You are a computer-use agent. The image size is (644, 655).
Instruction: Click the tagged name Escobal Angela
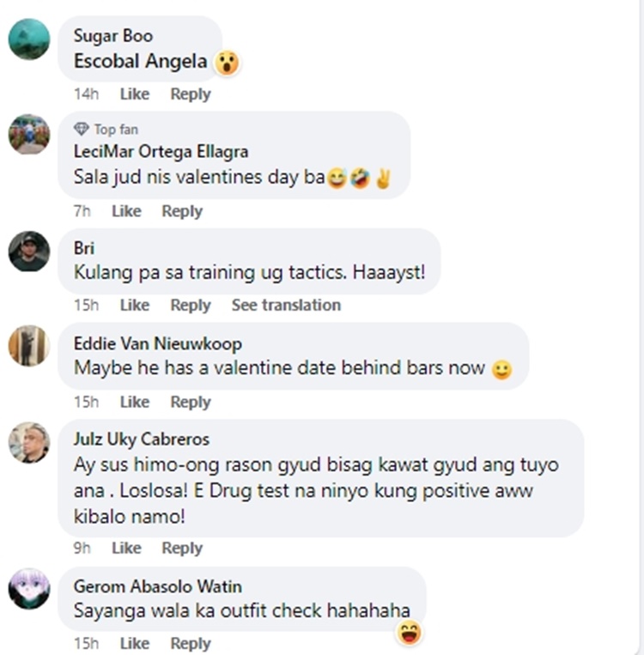(x=141, y=62)
